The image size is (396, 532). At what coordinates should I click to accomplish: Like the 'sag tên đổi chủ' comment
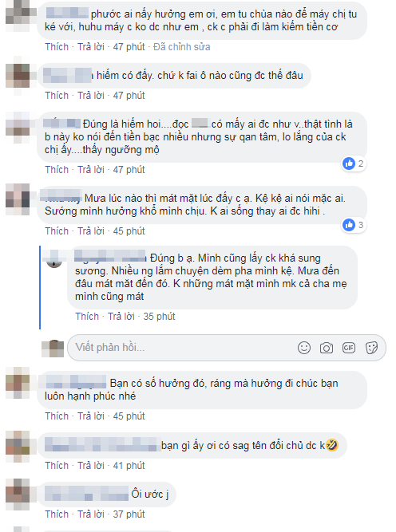point(57,466)
